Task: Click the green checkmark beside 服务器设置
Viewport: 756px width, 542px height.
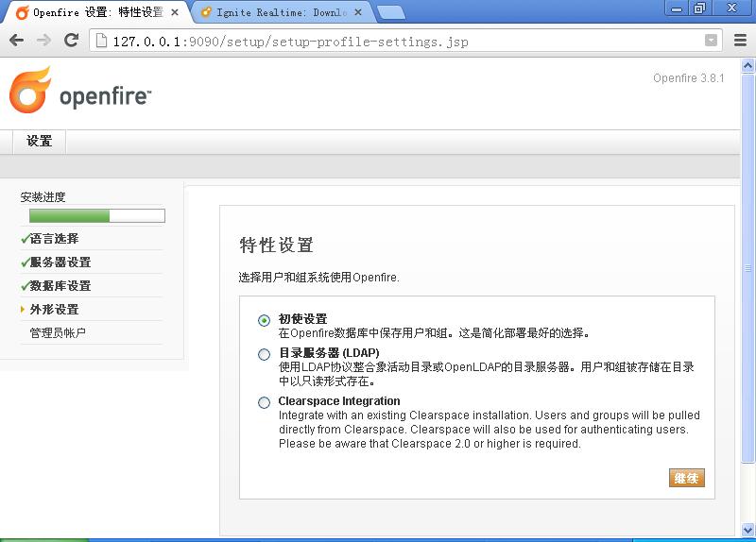Action: (26, 263)
